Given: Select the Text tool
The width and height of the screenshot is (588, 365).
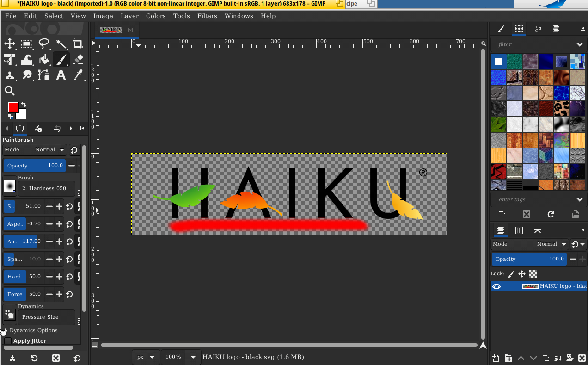Looking at the screenshot, I should pos(61,75).
